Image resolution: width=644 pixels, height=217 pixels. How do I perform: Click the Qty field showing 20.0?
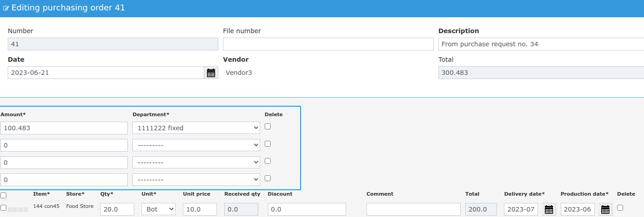(117, 209)
